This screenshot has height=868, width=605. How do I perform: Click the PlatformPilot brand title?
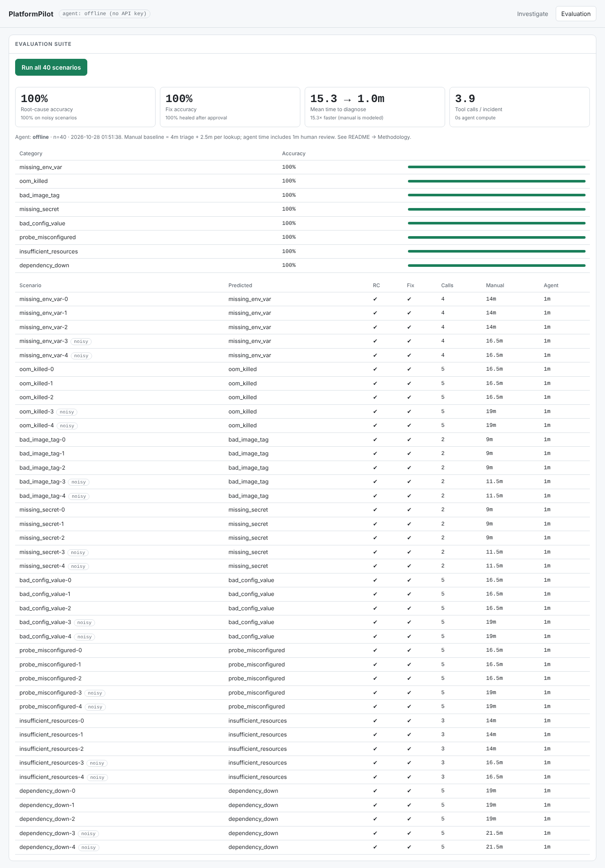pyautogui.click(x=31, y=14)
